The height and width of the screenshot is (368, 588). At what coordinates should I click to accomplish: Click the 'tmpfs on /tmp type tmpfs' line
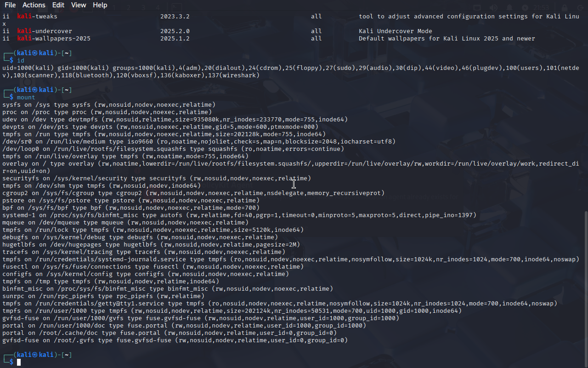[111, 282]
